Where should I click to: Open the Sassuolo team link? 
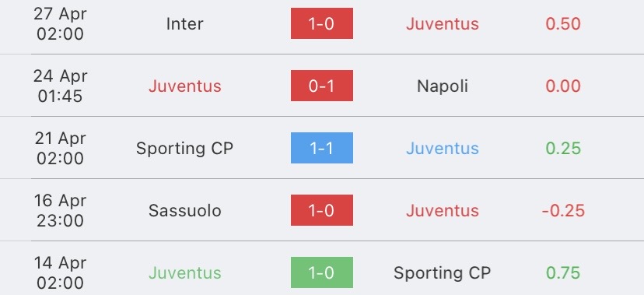tap(185, 211)
